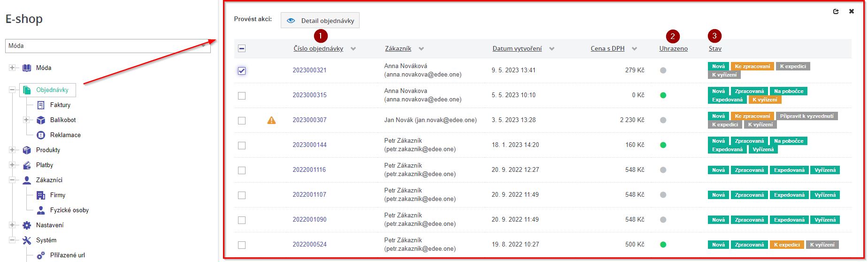
Task: Click the Platby payments icon
Action: [27, 165]
